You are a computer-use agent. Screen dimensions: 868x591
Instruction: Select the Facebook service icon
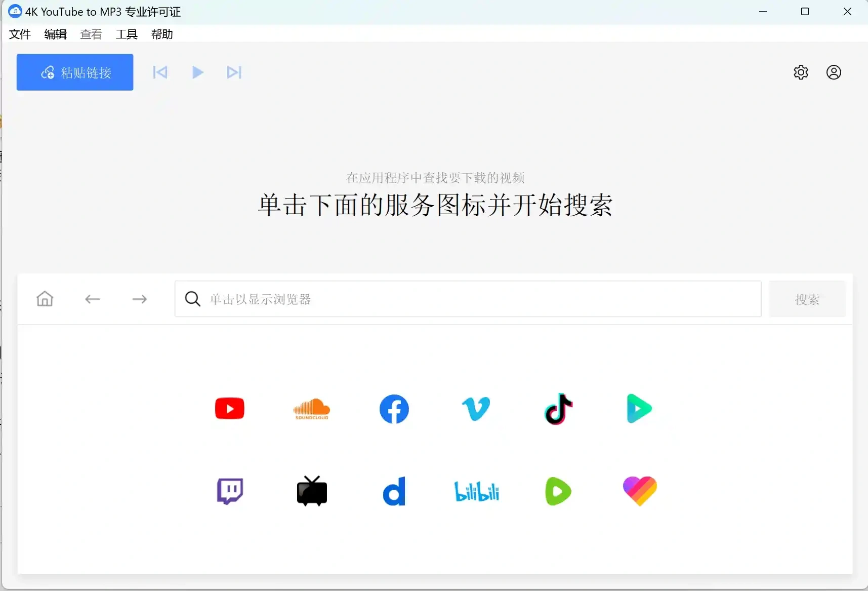pyautogui.click(x=394, y=409)
